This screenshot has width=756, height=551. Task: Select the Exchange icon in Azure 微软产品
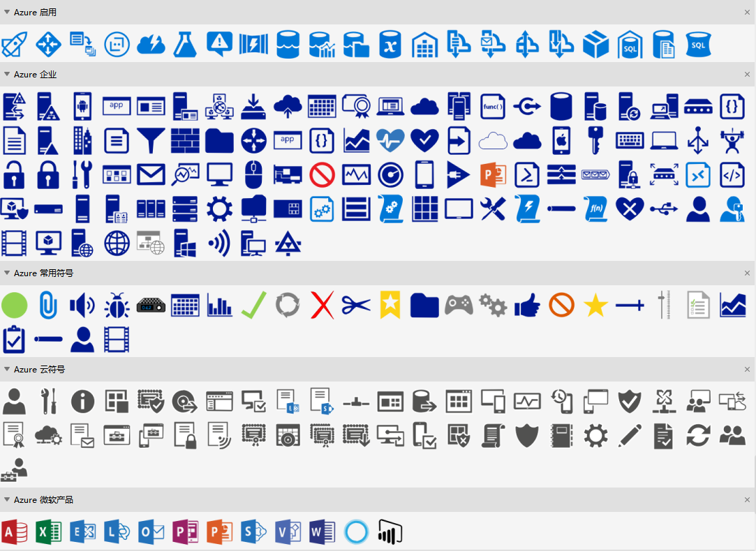coord(82,531)
